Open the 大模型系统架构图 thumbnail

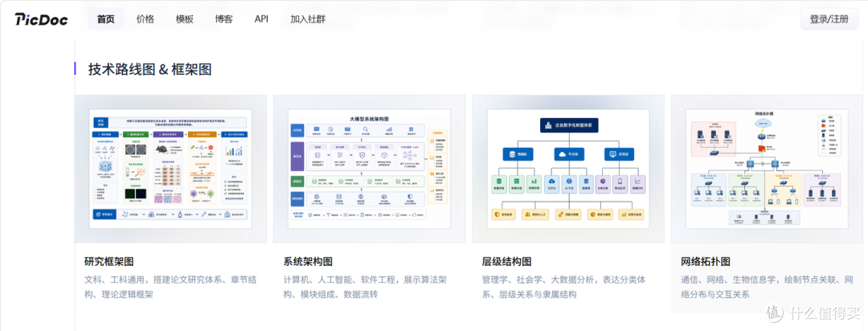[369, 169]
